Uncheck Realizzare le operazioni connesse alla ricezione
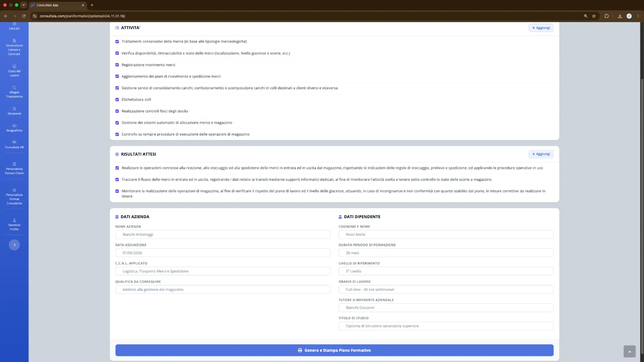Image resolution: width=644 pixels, height=362 pixels. click(117, 168)
